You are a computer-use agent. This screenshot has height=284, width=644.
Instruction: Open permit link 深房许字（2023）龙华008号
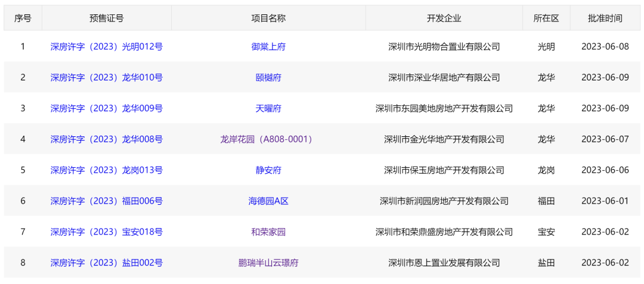pyautogui.click(x=107, y=139)
